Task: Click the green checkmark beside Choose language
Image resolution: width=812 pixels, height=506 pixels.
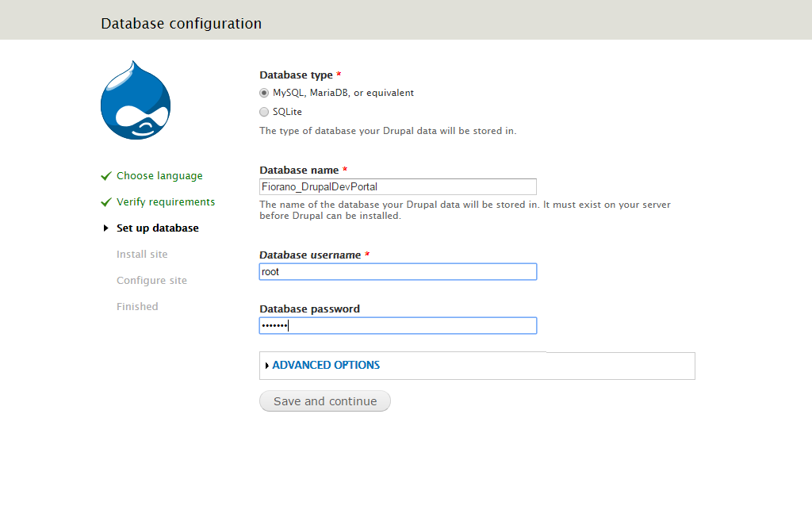Action: [x=106, y=176]
